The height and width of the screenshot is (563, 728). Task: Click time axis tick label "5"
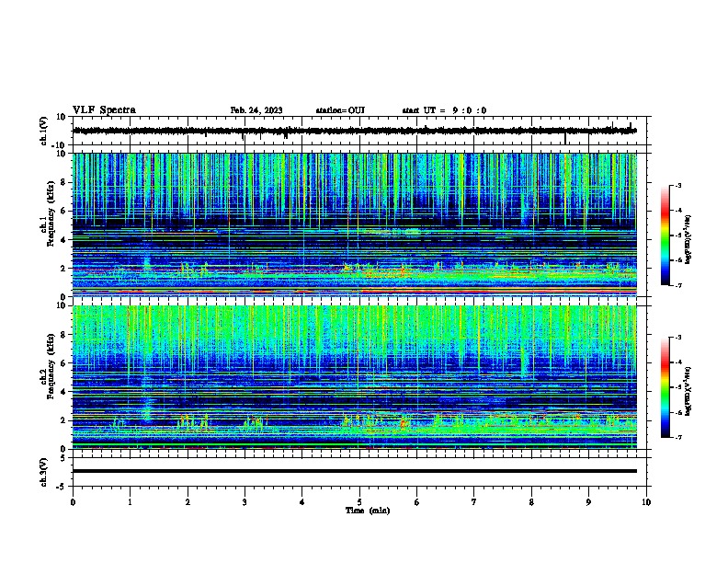tap(359, 502)
